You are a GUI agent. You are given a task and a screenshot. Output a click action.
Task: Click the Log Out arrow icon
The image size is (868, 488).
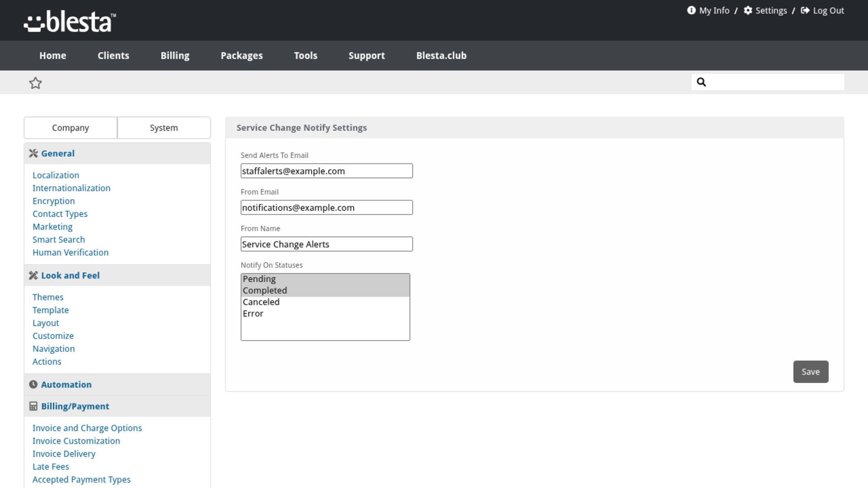coord(805,10)
